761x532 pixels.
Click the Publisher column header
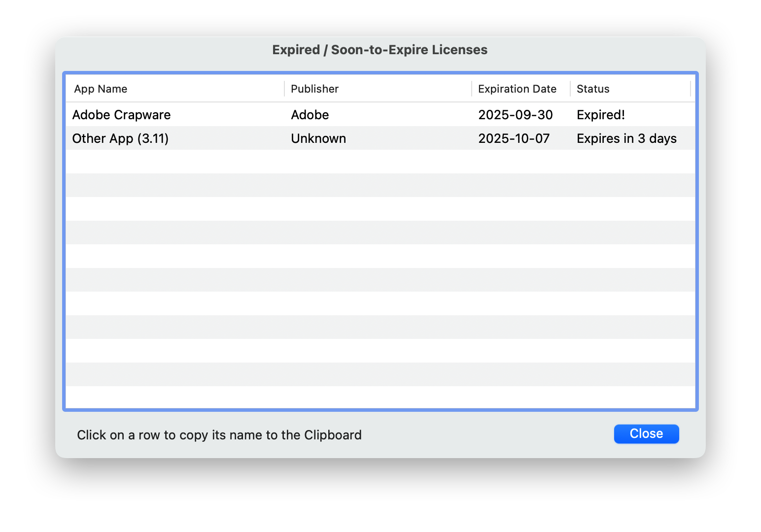click(x=314, y=89)
